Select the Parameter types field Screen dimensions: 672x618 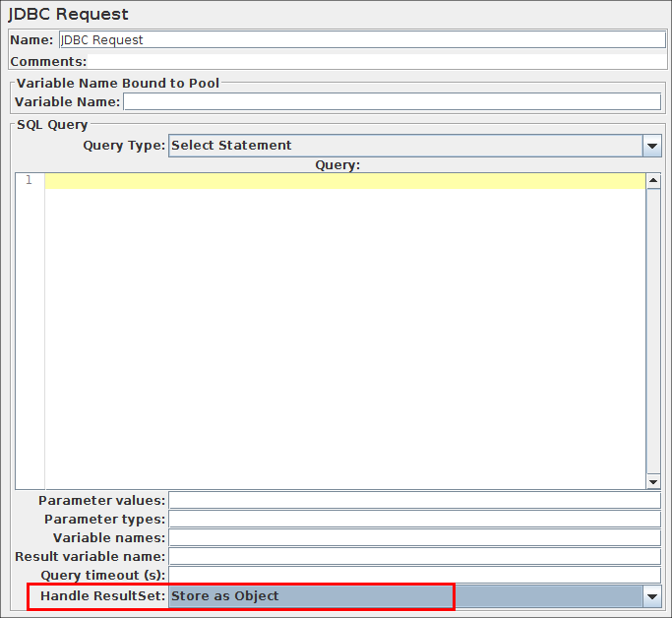point(414,520)
